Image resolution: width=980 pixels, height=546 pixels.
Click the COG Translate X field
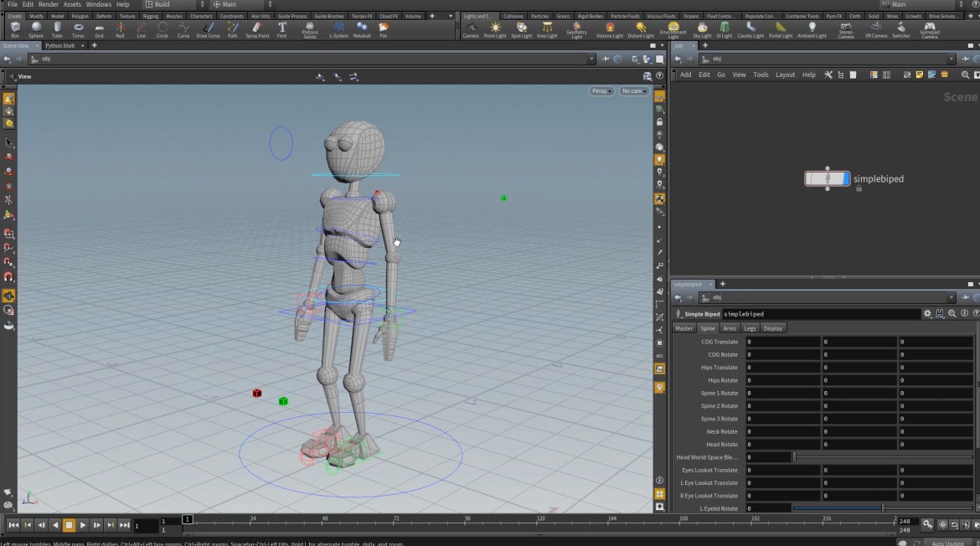(x=782, y=342)
